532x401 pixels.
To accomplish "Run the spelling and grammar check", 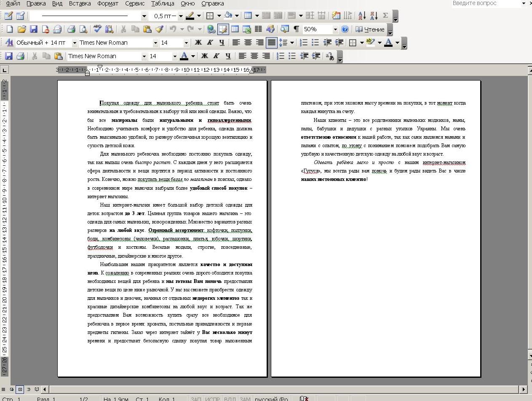I will pyautogui.click(x=98, y=29).
